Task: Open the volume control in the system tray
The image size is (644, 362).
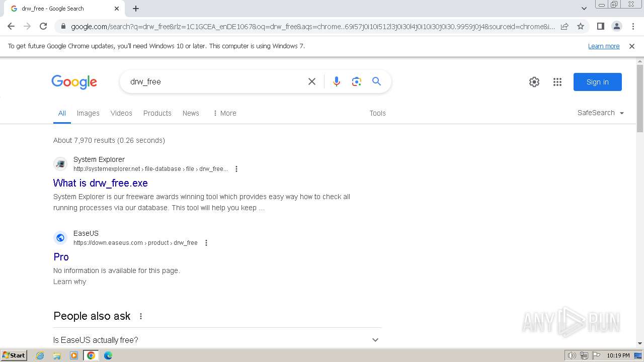Action: pos(572,355)
